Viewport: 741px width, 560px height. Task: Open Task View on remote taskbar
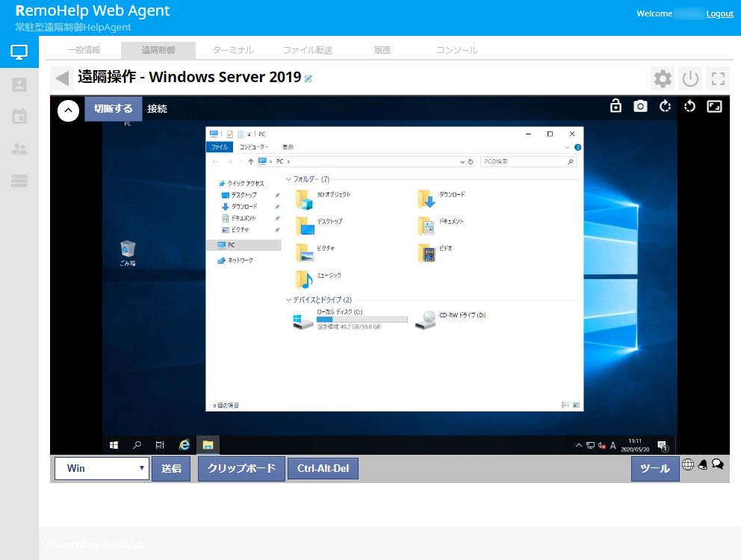coord(160,445)
